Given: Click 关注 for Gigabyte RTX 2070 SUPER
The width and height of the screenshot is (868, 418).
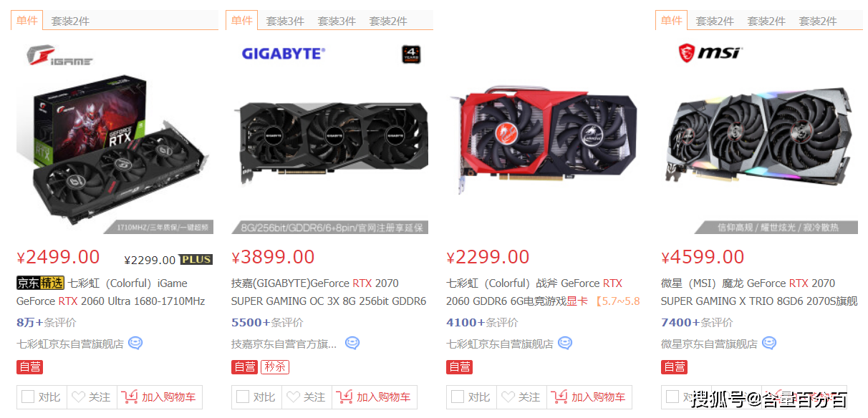Looking at the screenshot, I should [x=306, y=397].
